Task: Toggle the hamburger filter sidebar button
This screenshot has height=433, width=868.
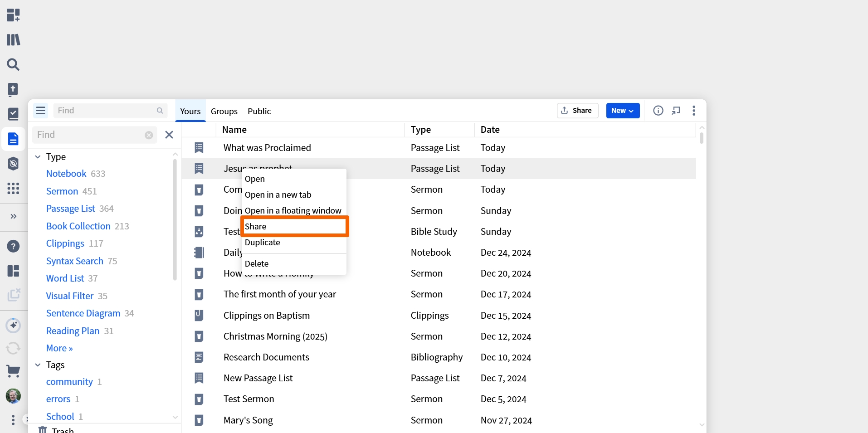Action: 41,111
